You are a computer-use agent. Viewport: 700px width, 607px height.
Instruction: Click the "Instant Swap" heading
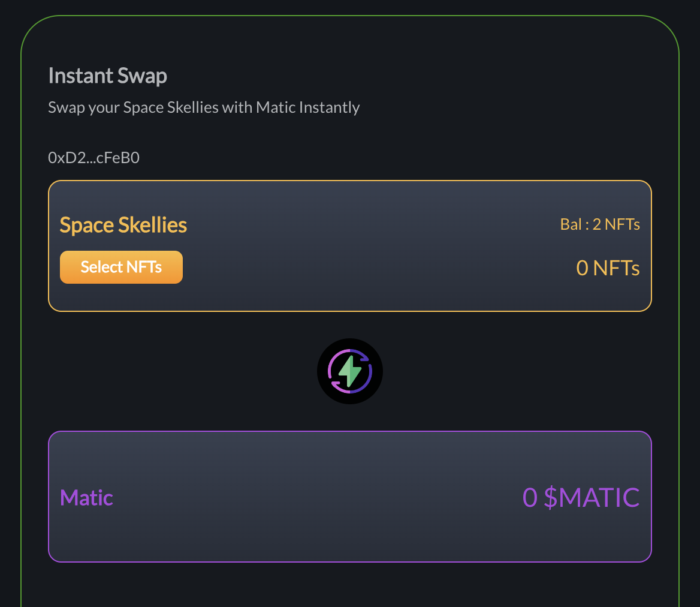[x=107, y=76]
